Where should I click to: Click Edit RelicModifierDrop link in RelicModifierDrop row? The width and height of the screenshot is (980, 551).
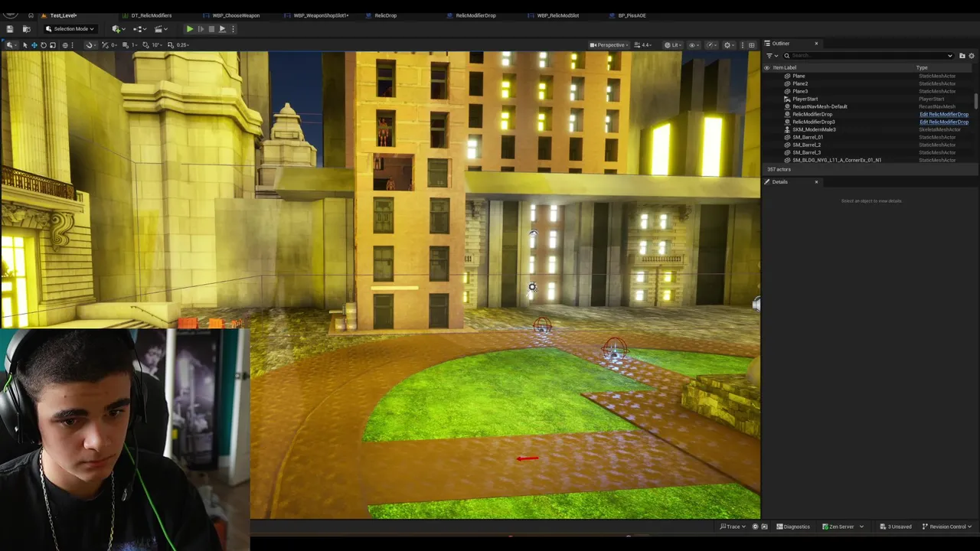click(943, 114)
